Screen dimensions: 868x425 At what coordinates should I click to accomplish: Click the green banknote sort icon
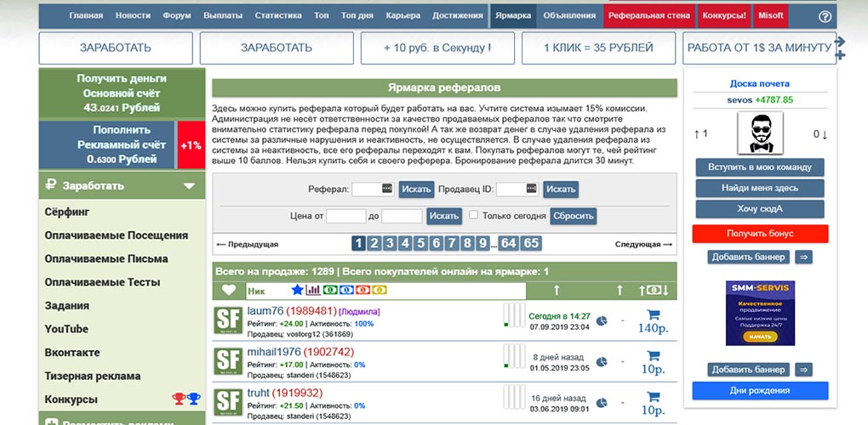click(x=330, y=290)
